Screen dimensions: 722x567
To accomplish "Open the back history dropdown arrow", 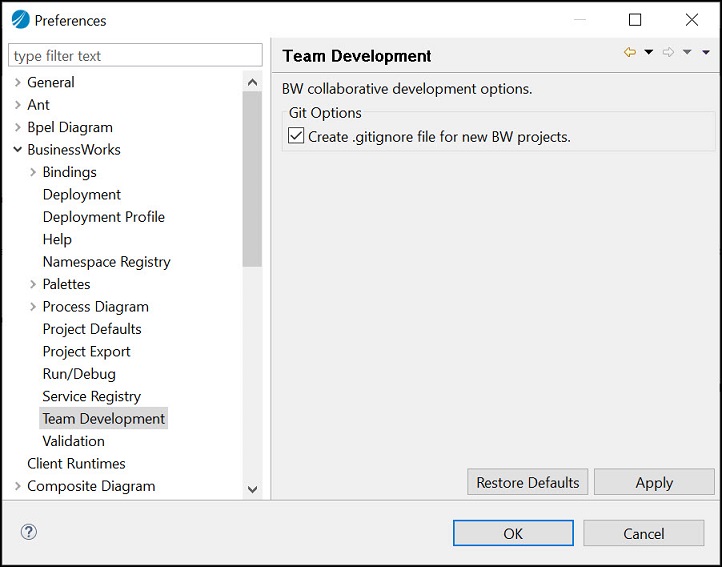I will [x=649, y=53].
